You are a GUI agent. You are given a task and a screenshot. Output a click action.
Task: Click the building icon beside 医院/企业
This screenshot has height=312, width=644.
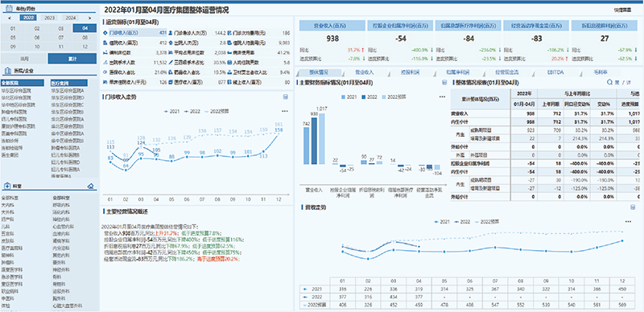tap(8, 70)
